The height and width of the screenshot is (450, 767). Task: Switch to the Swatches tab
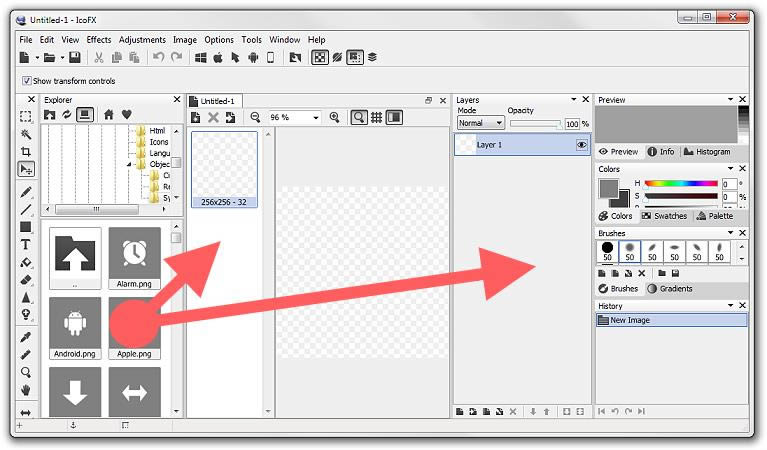665,216
